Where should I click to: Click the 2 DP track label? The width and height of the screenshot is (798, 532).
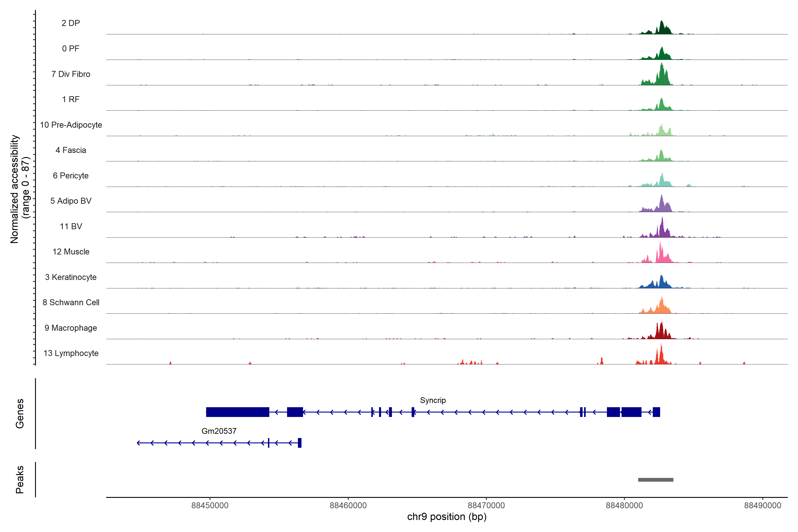[70, 23]
